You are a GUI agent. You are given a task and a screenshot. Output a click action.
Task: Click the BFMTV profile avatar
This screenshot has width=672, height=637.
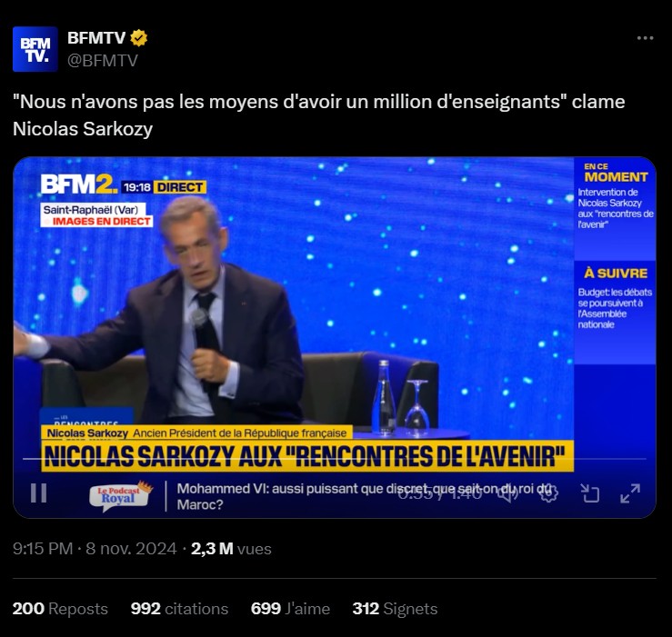pyautogui.click(x=35, y=49)
